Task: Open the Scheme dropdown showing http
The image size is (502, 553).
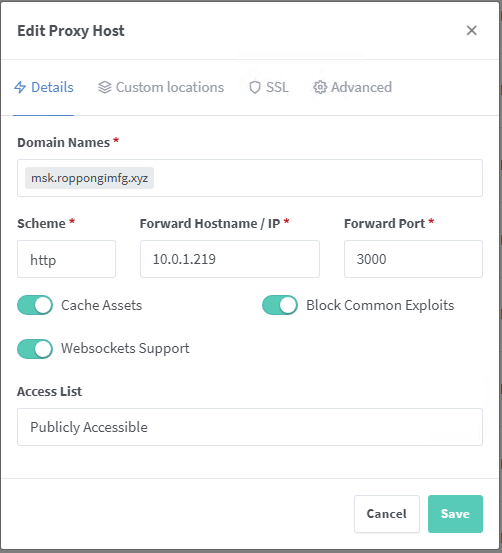Action: (x=66, y=259)
